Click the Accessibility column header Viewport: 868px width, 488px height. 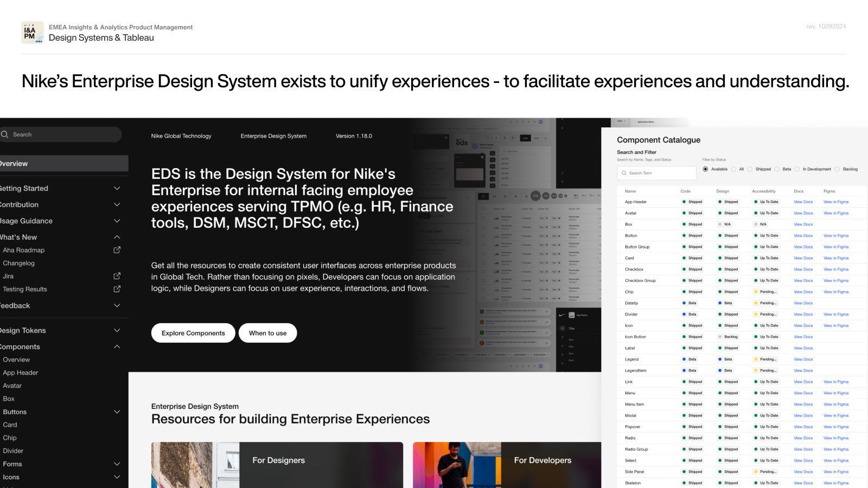coord(764,191)
